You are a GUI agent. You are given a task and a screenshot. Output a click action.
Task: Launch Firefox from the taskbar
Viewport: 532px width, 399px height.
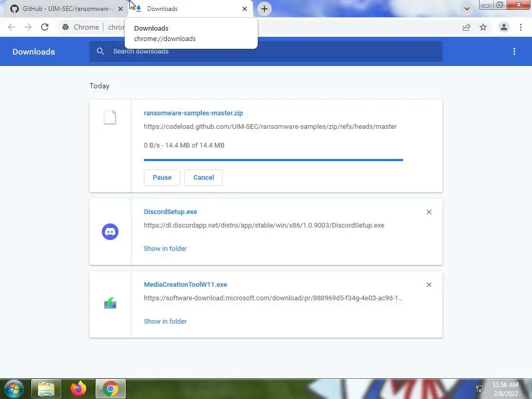point(78,389)
